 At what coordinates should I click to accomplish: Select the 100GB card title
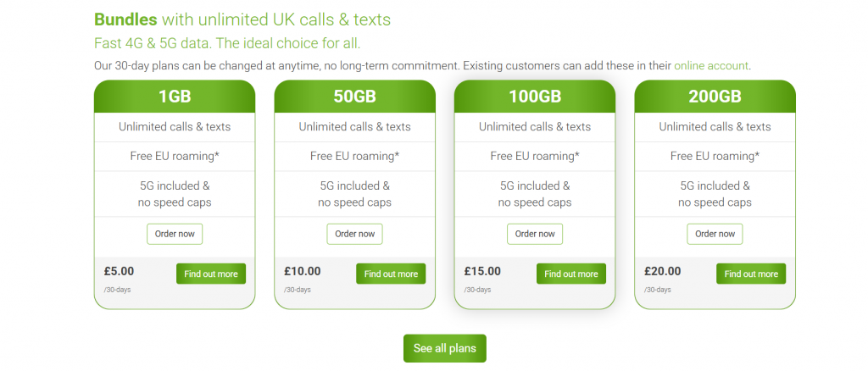coord(535,97)
